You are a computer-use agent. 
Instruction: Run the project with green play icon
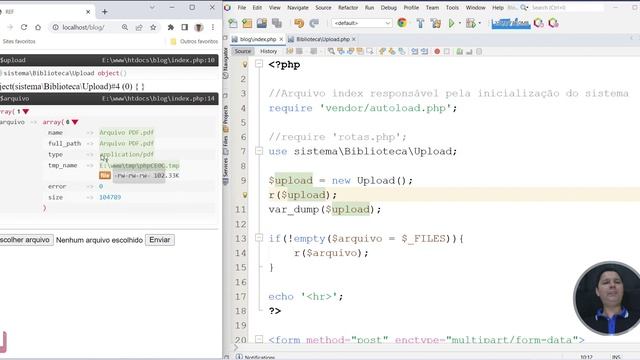tap(451, 23)
